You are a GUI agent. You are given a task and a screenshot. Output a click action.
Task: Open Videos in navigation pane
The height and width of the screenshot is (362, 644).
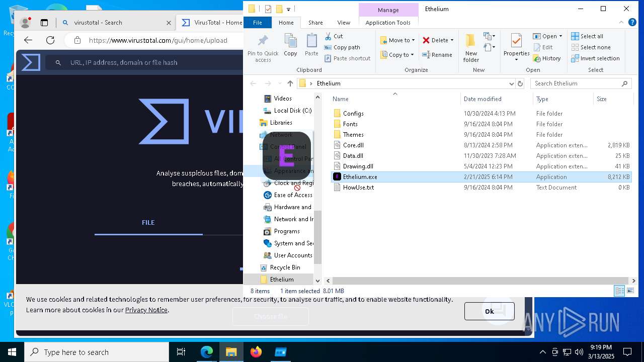282,99
